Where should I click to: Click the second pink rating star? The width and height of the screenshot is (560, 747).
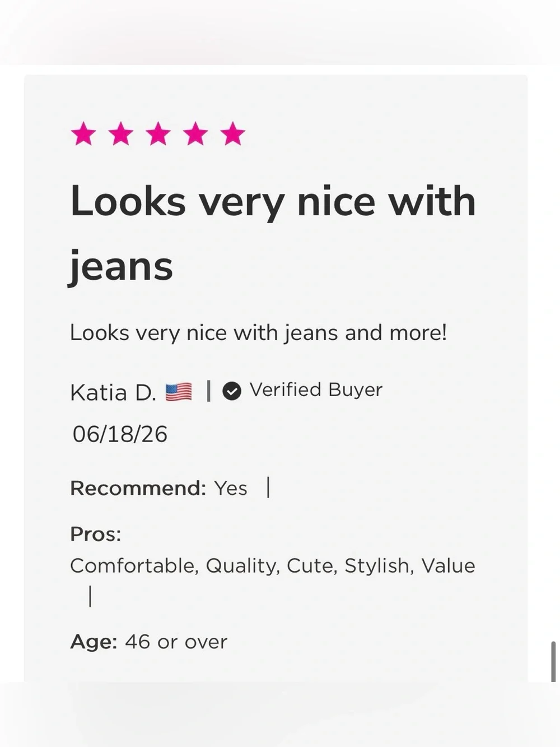click(121, 134)
